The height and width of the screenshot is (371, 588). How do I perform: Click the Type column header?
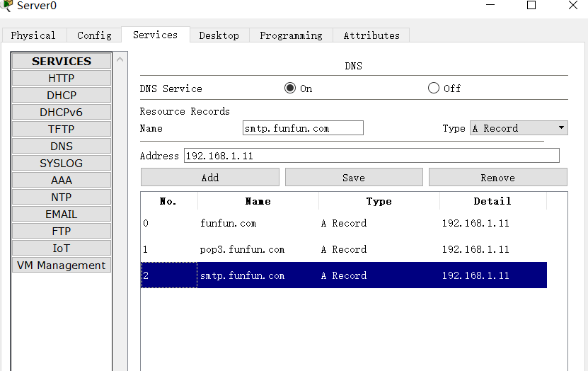[379, 201]
